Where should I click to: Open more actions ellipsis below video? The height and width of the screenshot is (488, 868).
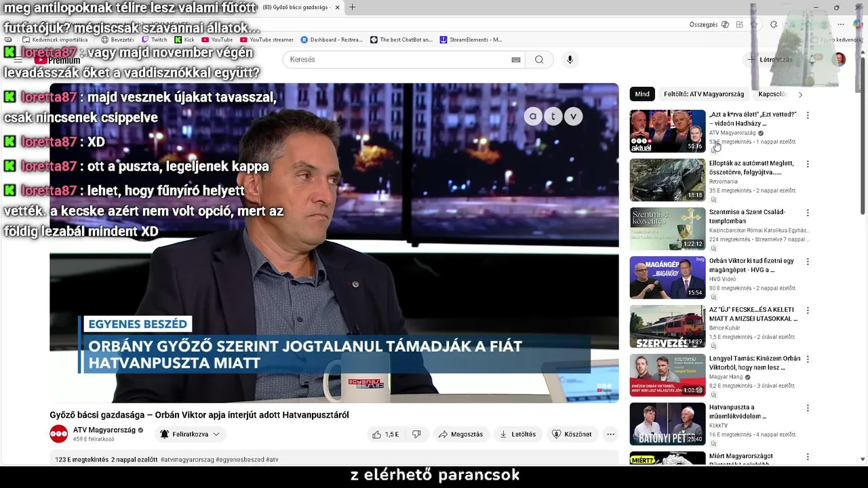click(610, 434)
